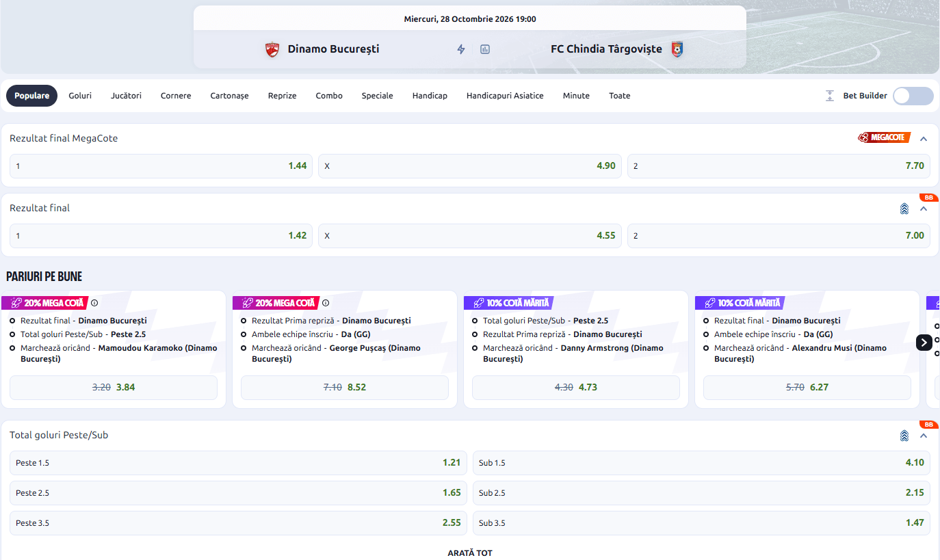Open the Handicap tab

click(430, 96)
